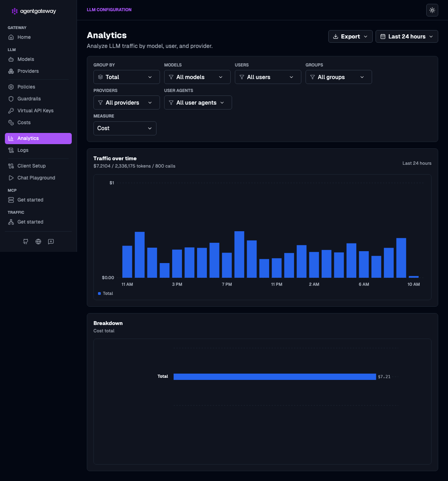Screen dimensions: 448x481
Task: Click the calendar icon on date range
Action: pos(383,36)
